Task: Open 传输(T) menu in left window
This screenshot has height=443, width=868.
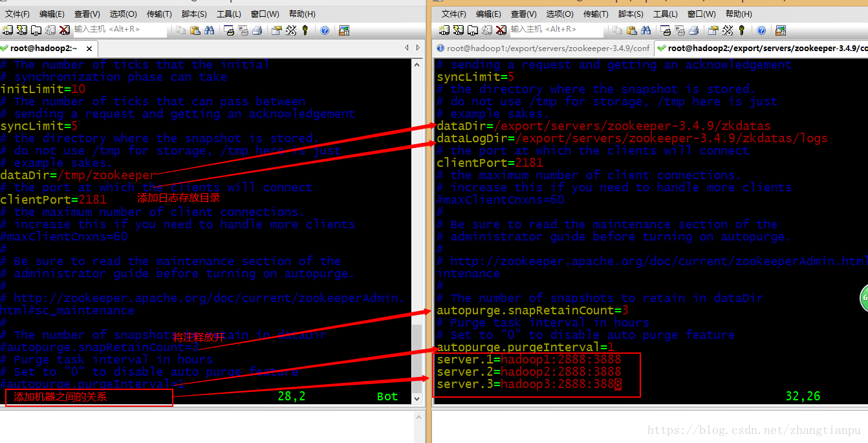Action: (159, 14)
